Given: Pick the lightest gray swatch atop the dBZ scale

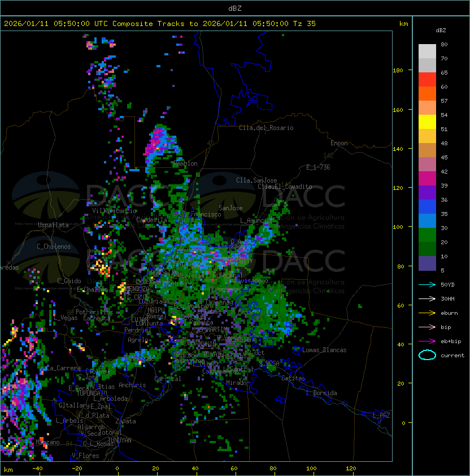Looking at the screenshot, I should (427, 51).
